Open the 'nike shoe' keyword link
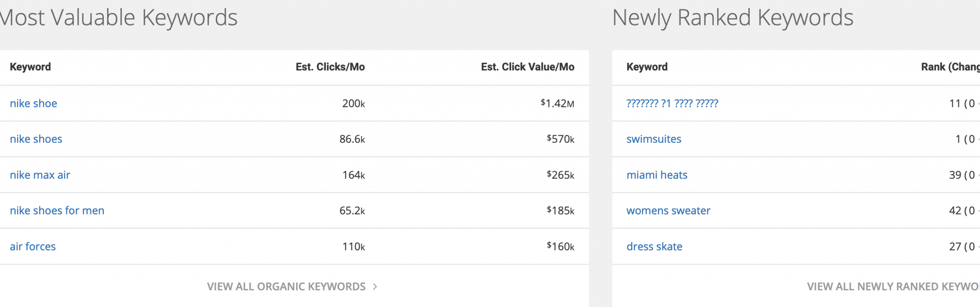The height and width of the screenshot is (307, 980). click(x=33, y=103)
